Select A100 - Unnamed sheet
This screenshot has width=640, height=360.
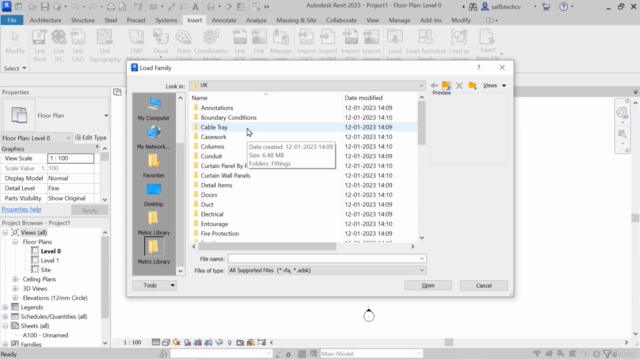point(45,335)
